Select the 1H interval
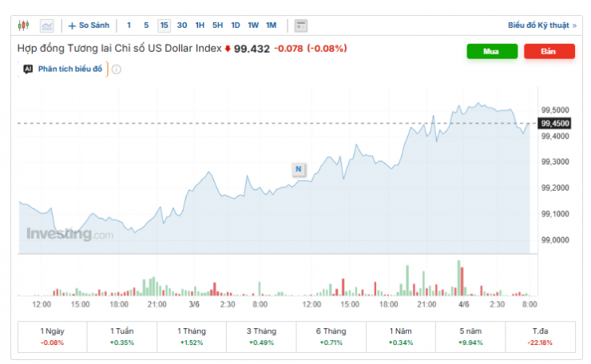Image resolution: width=591 pixels, height=364 pixels. (x=200, y=26)
